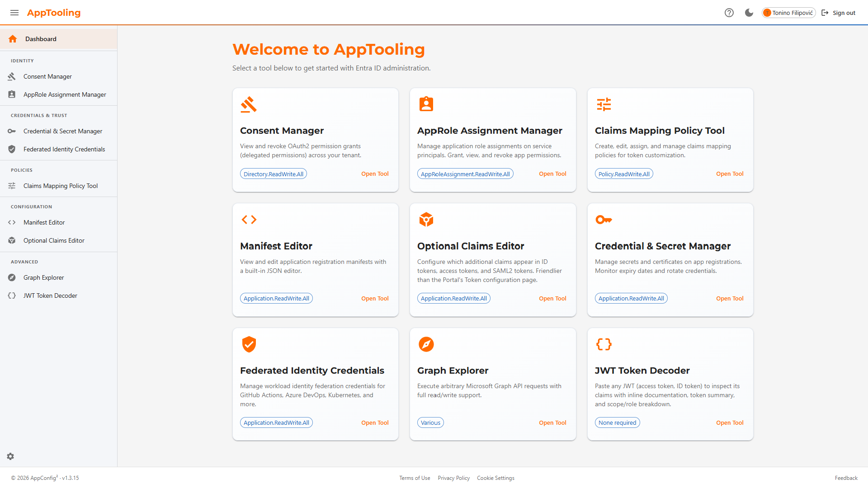Screen dimensions: 868x488
Task: Select the Federated Identity Credentials shield icon
Action: click(x=11, y=149)
